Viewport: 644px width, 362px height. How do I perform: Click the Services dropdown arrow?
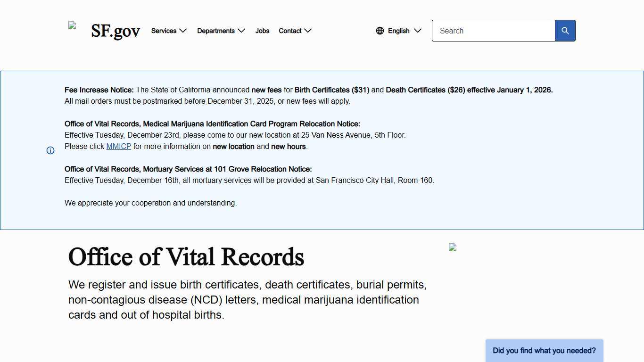[183, 31]
